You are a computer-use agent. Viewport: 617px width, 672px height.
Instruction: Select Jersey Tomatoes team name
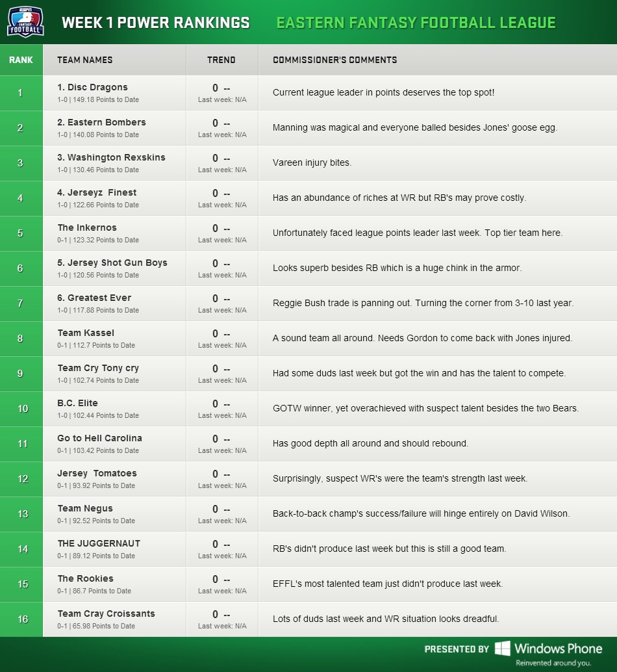coord(97,474)
